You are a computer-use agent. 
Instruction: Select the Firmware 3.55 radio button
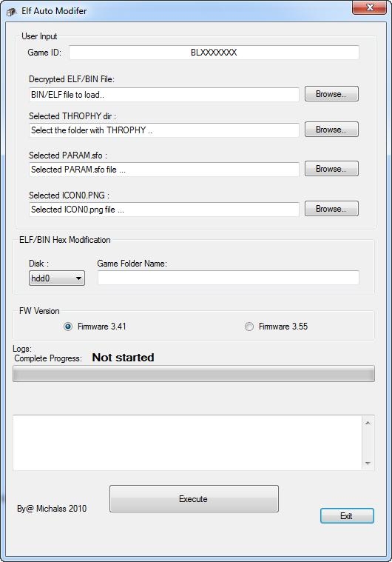(249, 327)
